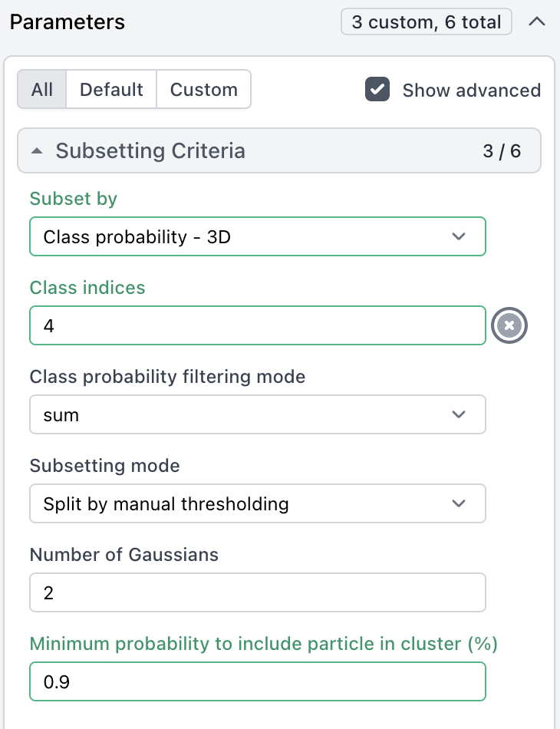Switch to the Default parameters tab
Screen dimensions: 560x729
[111, 90]
